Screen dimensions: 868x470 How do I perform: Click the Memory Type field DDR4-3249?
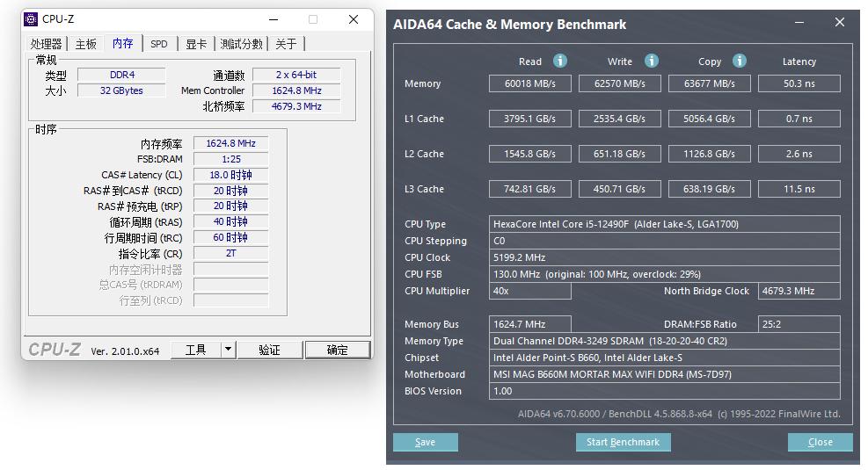tap(665, 341)
